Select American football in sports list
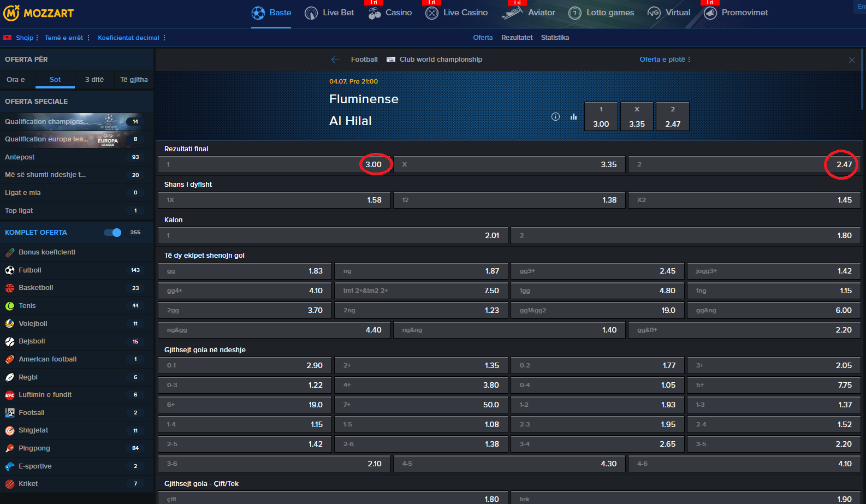Image resolution: width=866 pixels, height=504 pixels. click(76, 359)
